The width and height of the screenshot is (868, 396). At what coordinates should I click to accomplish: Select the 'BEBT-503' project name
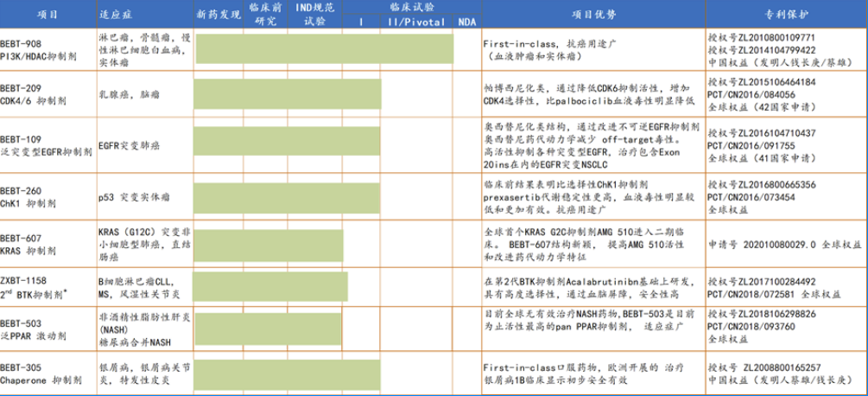point(21,323)
